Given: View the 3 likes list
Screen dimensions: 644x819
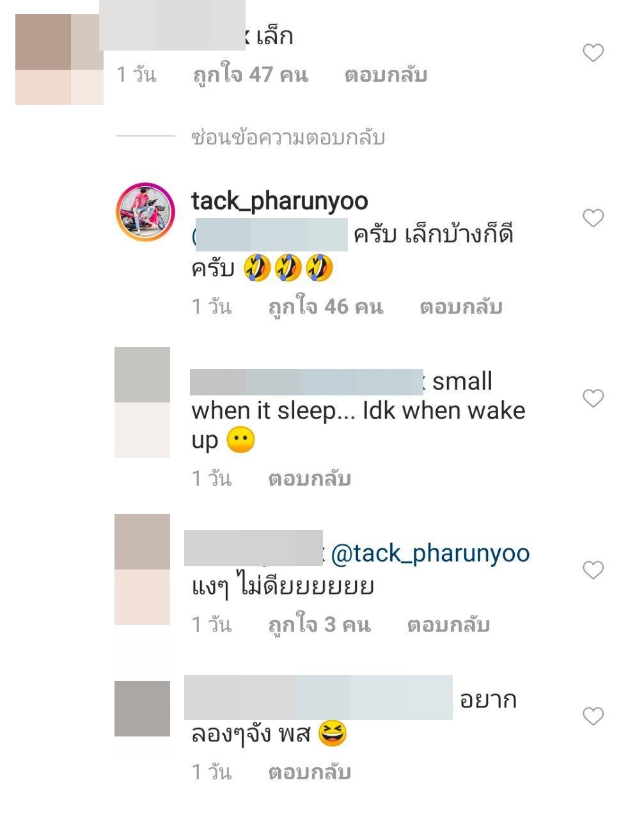Looking at the screenshot, I should [x=319, y=624].
